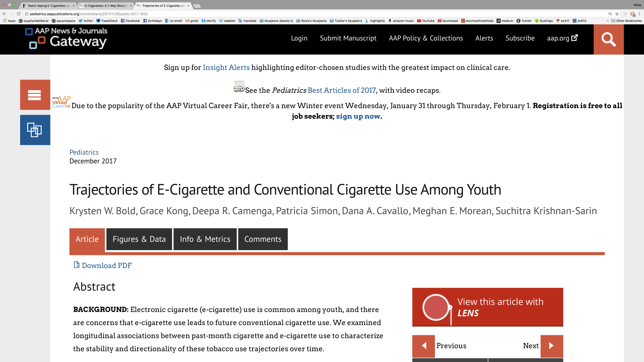This screenshot has width=644, height=362.
Task: Click Subscribe in the header
Action: pyautogui.click(x=520, y=38)
